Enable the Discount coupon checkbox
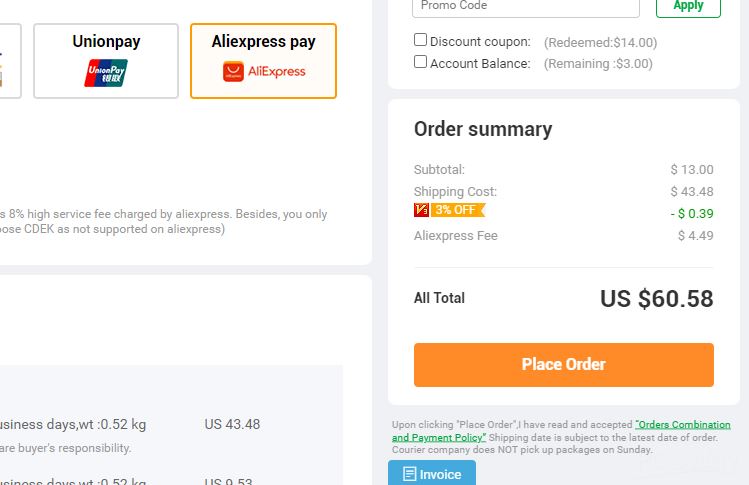Screen dimensions: 749x485 click(420, 40)
